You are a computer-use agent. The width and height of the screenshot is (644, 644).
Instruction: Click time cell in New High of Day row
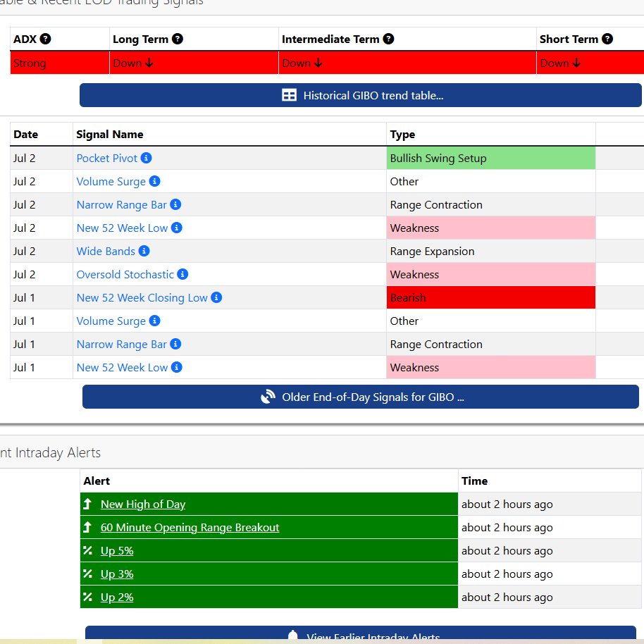550,504
